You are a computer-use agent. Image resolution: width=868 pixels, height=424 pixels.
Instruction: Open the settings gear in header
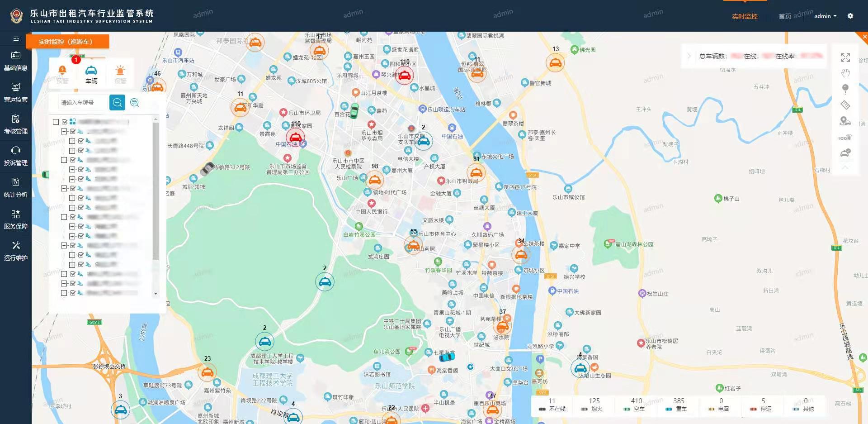(x=850, y=16)
